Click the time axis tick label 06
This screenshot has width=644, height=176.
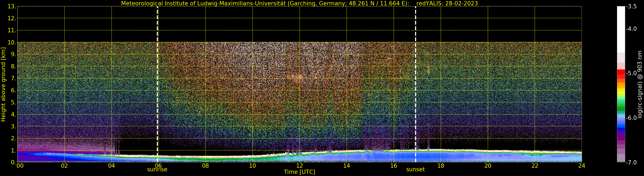point(159,166)
